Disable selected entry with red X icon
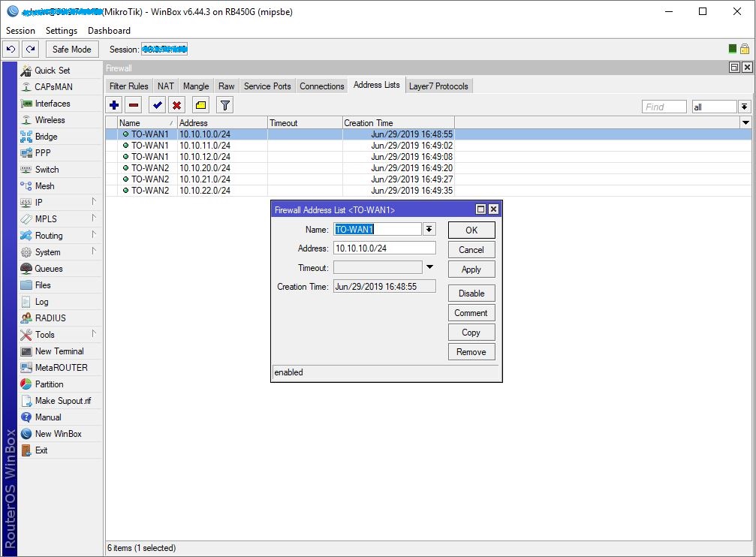The image size is (756, 557). [177, 104]
